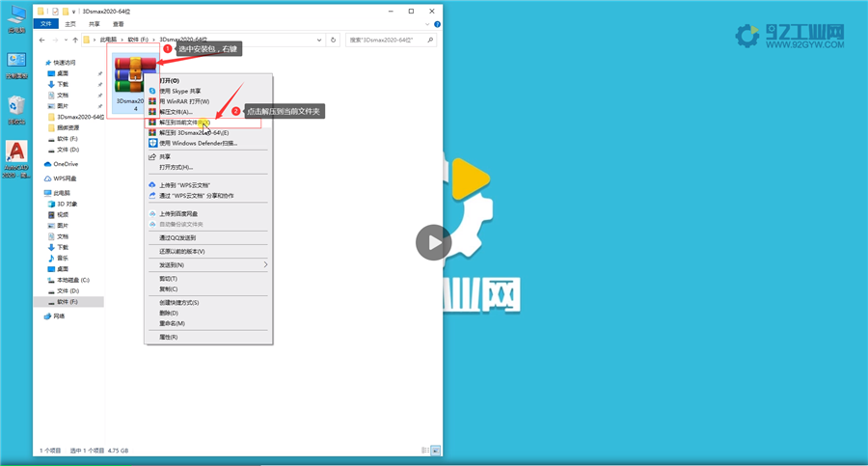Image resolution: width=868 pixels, height=466 pixels.
Task: Click the new folder icon in title bar
Action: point(66,11)
